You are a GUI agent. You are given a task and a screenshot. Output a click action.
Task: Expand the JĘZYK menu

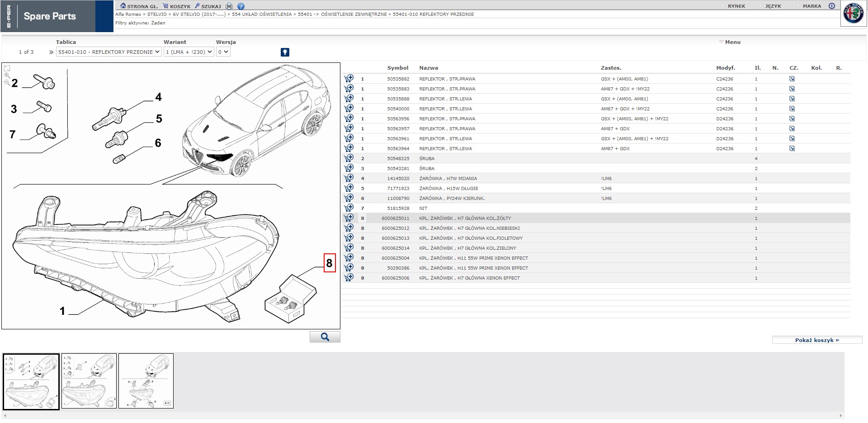coord(772,6)
